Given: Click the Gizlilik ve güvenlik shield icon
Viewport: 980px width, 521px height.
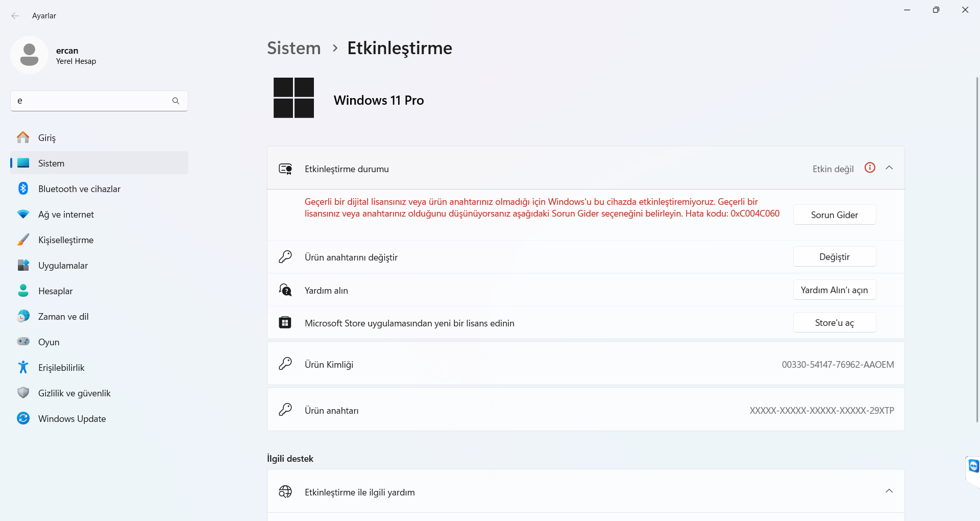Looking at the screenshot, I should 23,393.
